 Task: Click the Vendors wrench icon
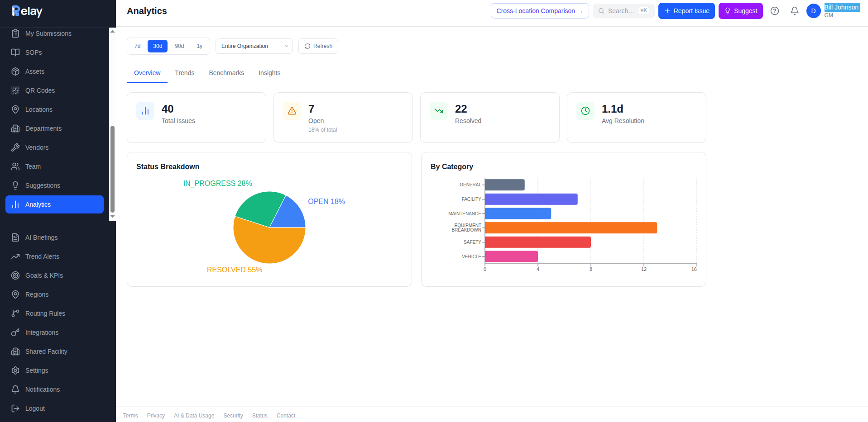[x=15, y=147]
